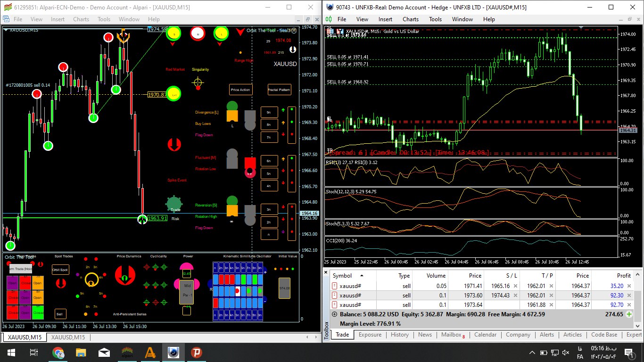Toggle the green 9n Closed grid cell
Image resolution: width=644 pixels, height=362 pixels.
(x=38, y=312)
